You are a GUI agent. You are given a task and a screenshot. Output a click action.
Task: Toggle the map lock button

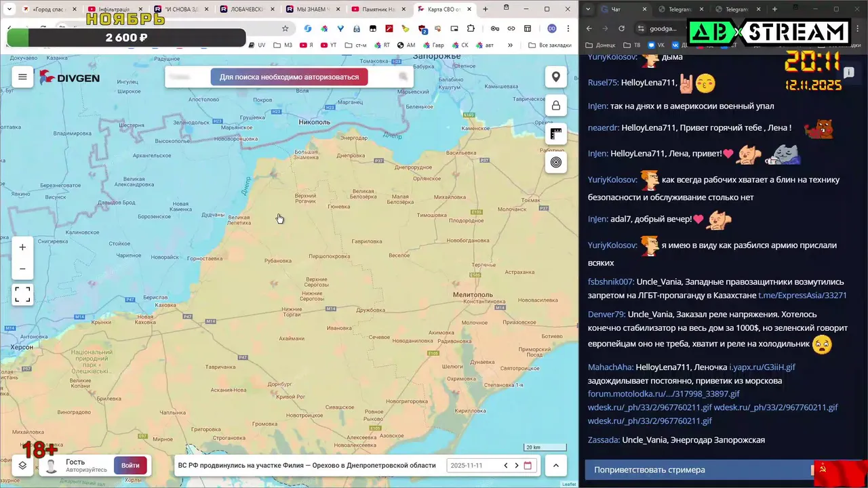(x=556, y=106)
